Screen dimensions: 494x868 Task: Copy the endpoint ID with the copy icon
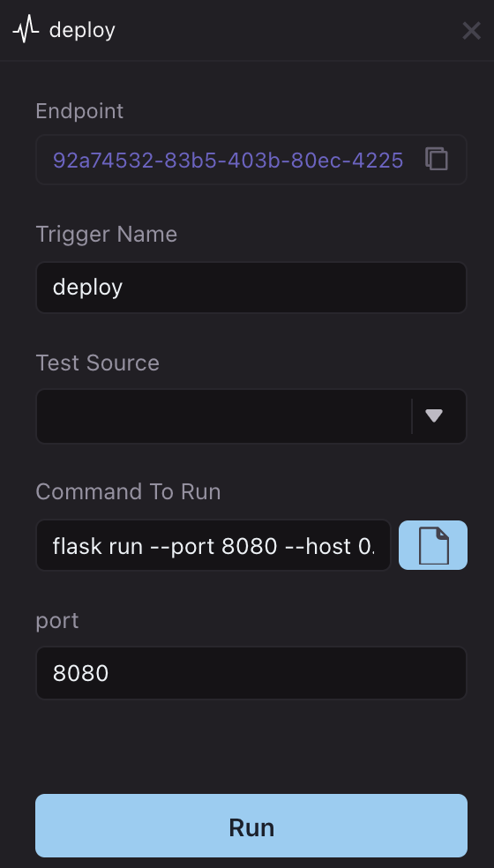tap(437, 159)
